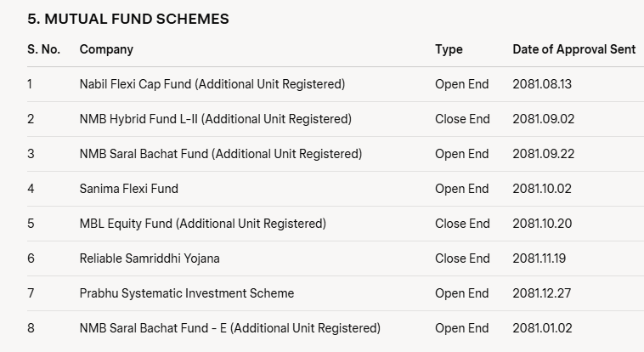Select Sanima Flexi Fund entry
The width and height of the screenshot is (644, 352).
tap(129, 189)
